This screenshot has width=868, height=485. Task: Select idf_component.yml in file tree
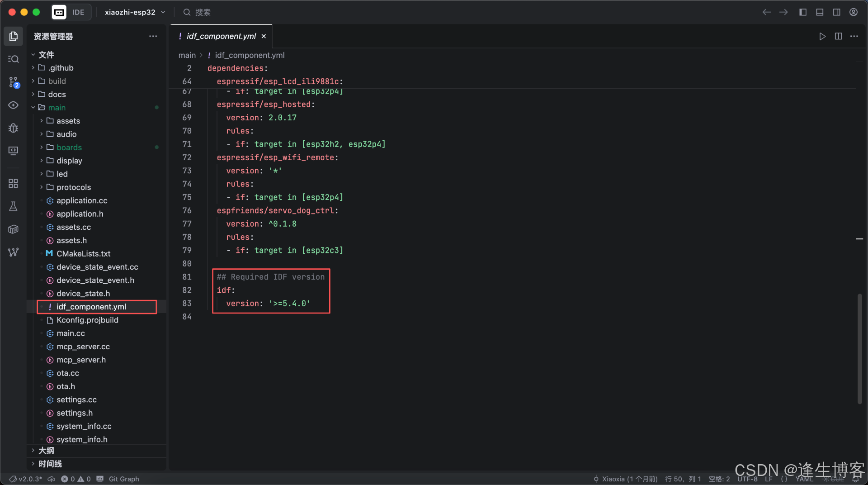pyautogui.click(x=91, y=307)
